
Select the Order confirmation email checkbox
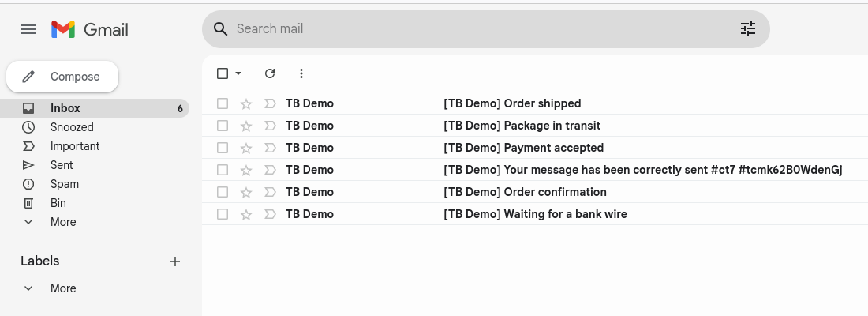pos(223,192)
